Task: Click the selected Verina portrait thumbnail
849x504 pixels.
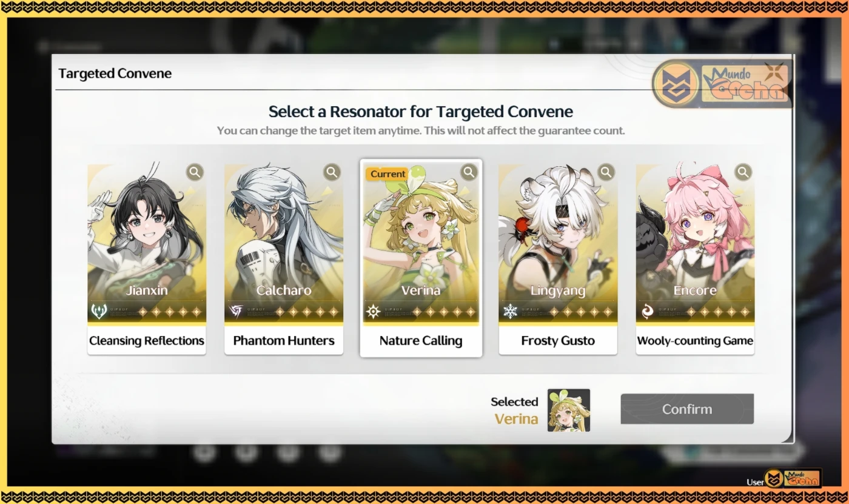Action: click(569, 410)
